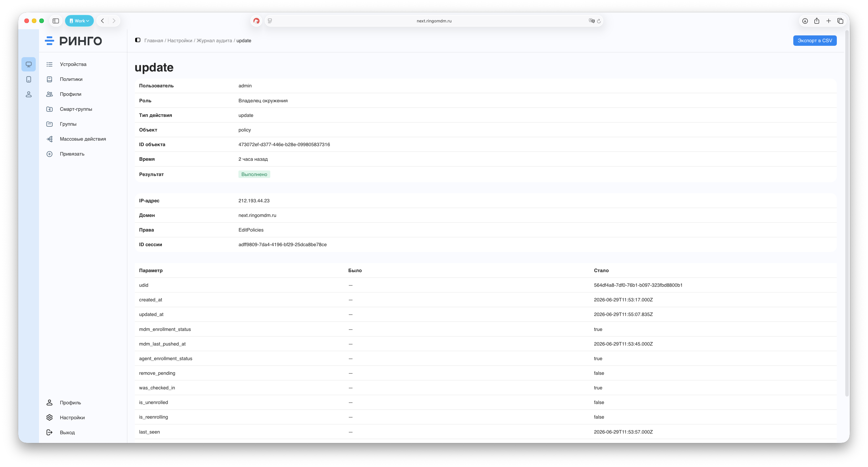Click the Политики sidebar icon

(x=49, y=79)
